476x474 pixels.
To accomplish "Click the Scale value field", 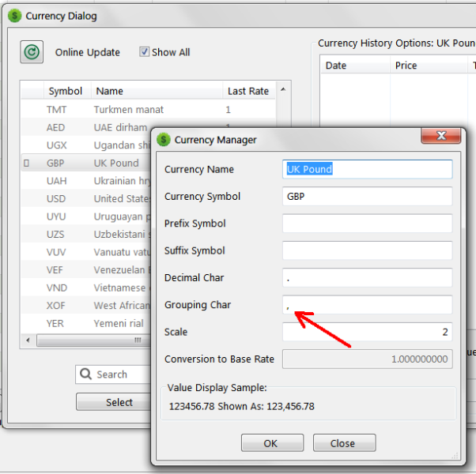I will [367, 332].
